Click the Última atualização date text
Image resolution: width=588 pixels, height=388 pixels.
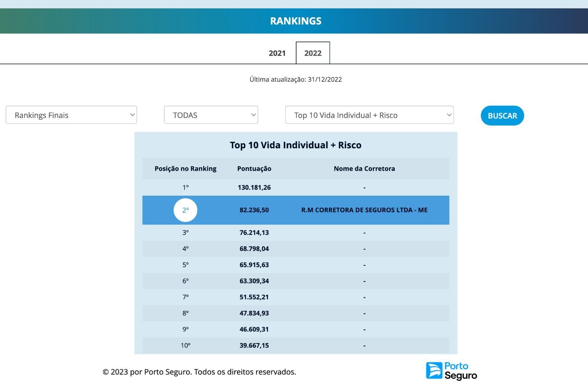click(x=296, y=79)
